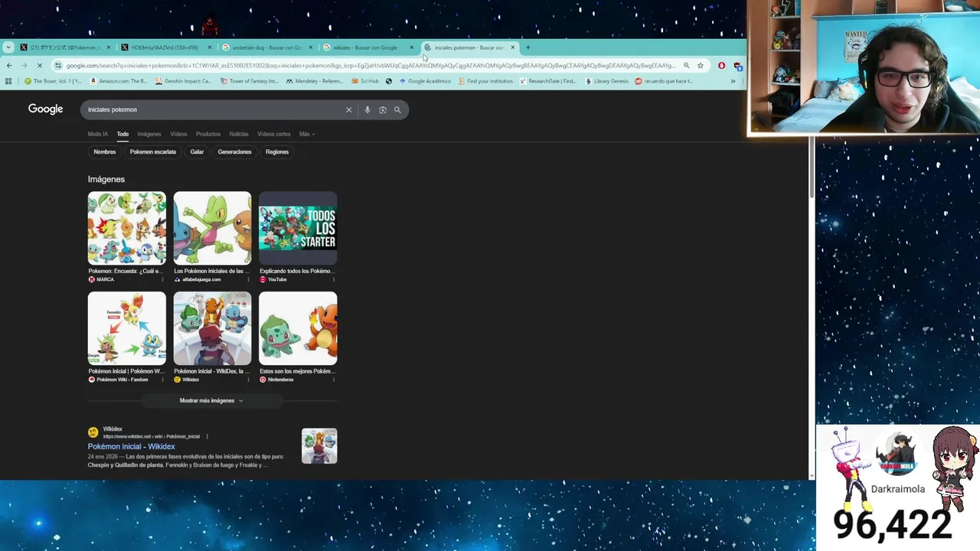Open Google Académico bookmark
This screenshot has width=980, height=551.
pos(424,81)
